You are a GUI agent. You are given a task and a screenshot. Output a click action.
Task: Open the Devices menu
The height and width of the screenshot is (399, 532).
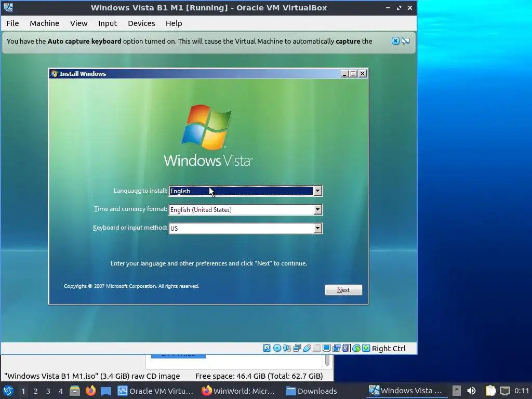tap(141, 23)
